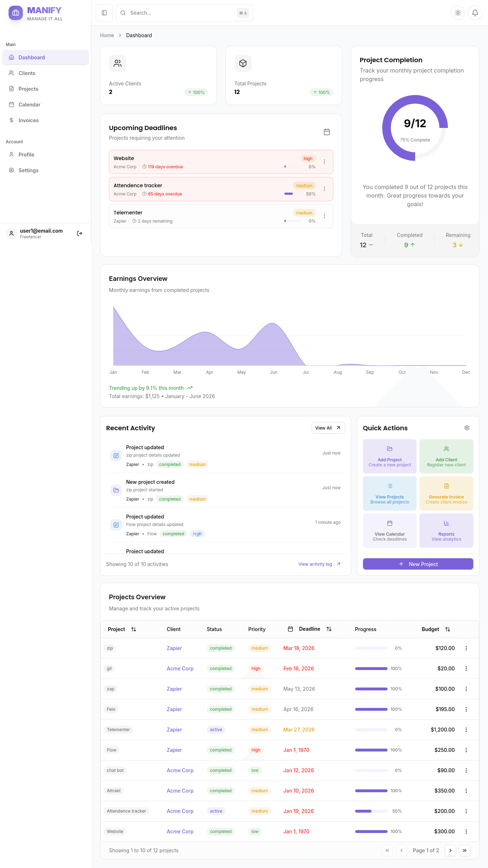The image size is (488, 868).
Task: Sort table by Project column
Action: click(x=122, y=629)
